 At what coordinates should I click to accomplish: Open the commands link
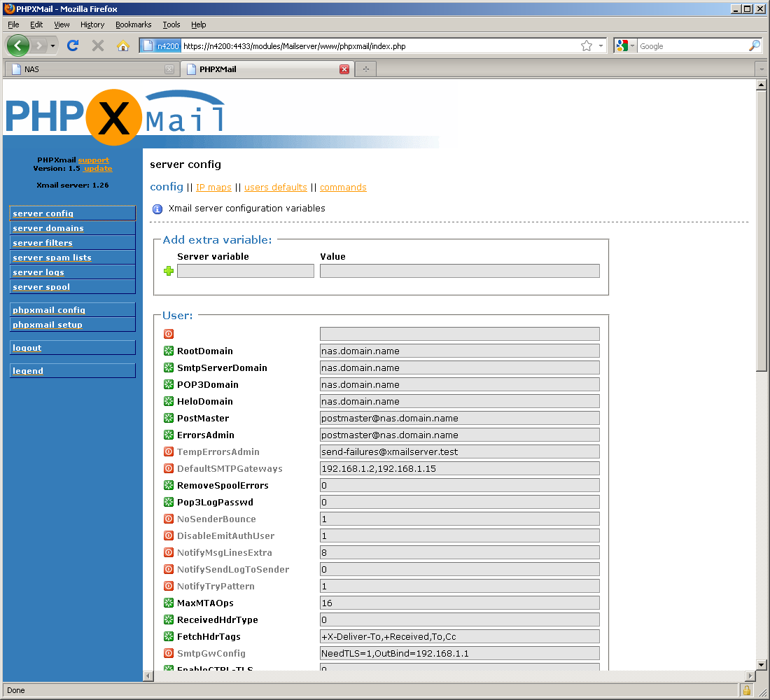pyautogui.click(x=343, y=187)
